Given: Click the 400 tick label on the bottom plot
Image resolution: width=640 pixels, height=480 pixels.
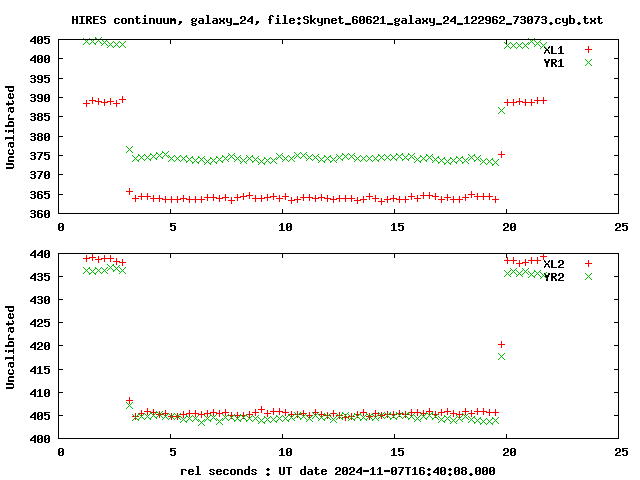Looking at the screenshot, I should tap(40, 439).
